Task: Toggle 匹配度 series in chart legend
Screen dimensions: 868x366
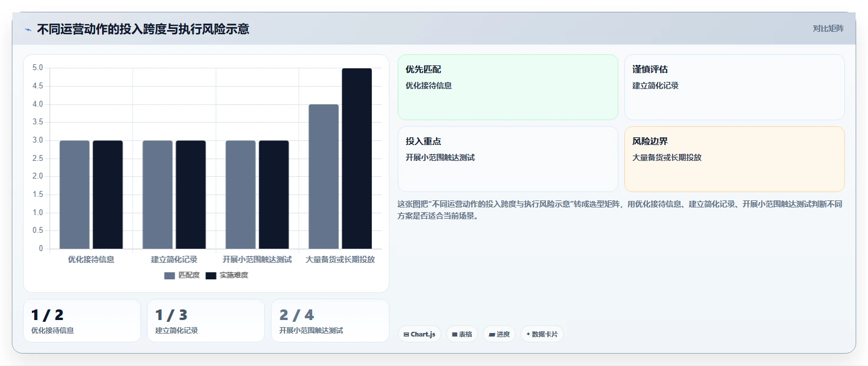Action: coord(182,275)
